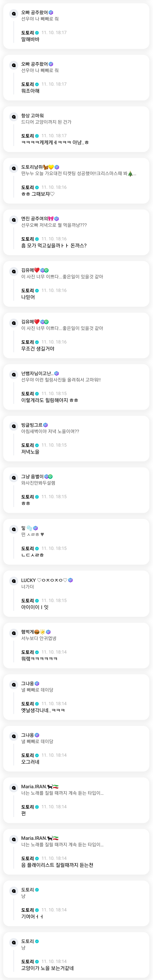Click the reply 흠 모가 먹고싶을까 돈까스?
The height and width of the screenshot is (980, 153).
54,246
